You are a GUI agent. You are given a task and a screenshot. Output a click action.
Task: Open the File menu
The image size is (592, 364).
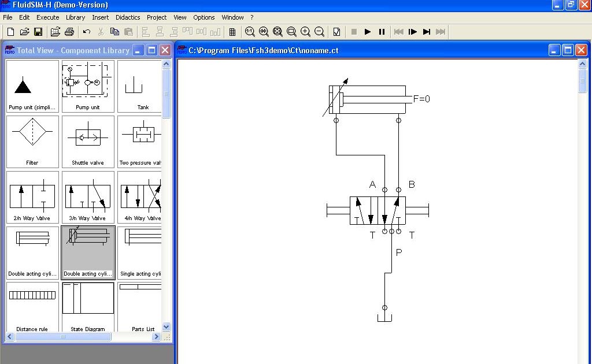point(8,17)
